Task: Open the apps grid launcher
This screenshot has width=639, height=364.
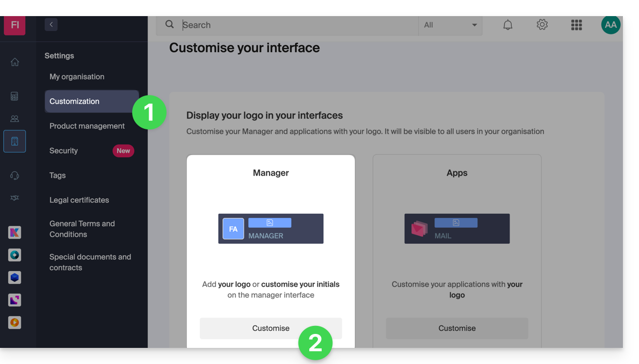Action: click(576, 25)
